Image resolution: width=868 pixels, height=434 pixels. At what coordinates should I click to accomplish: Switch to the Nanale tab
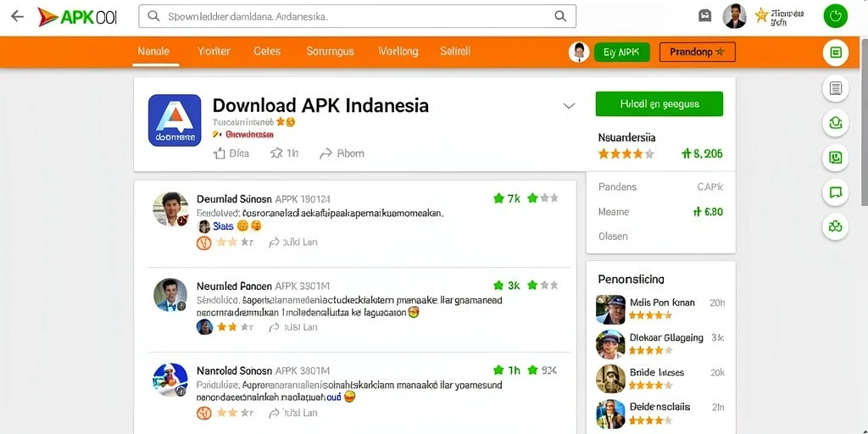153,52
